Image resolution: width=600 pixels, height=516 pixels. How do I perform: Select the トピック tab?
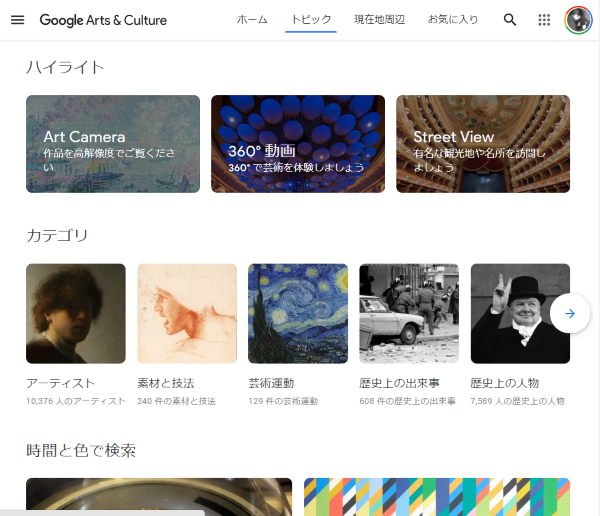[311, 20]
